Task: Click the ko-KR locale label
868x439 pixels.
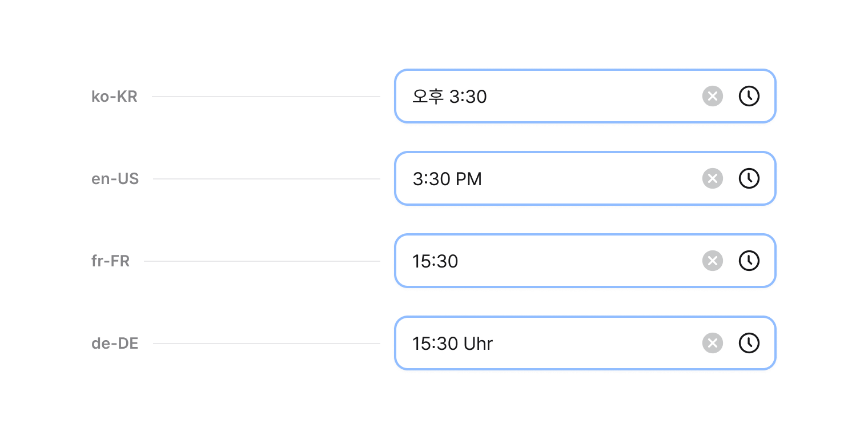Action: (114, 97)
